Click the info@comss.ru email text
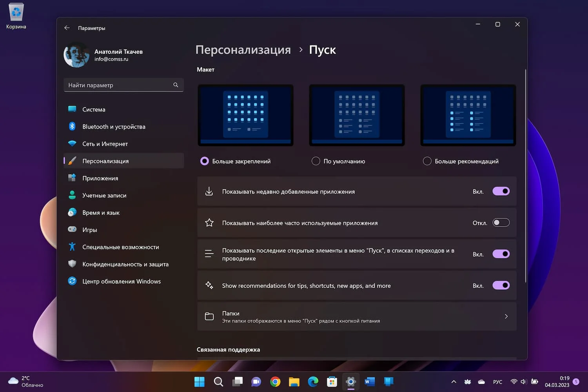 111,59
